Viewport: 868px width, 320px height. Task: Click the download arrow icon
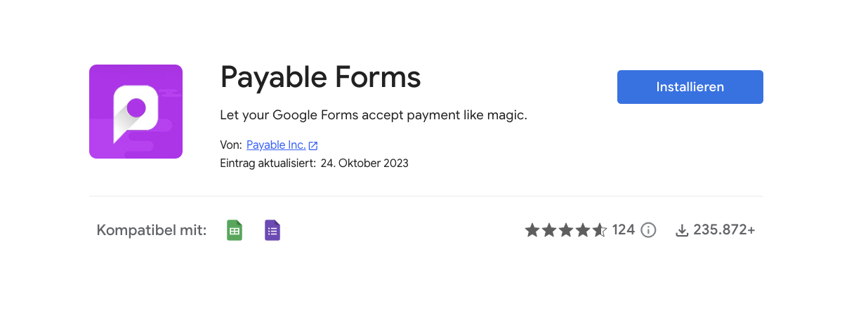681,230
